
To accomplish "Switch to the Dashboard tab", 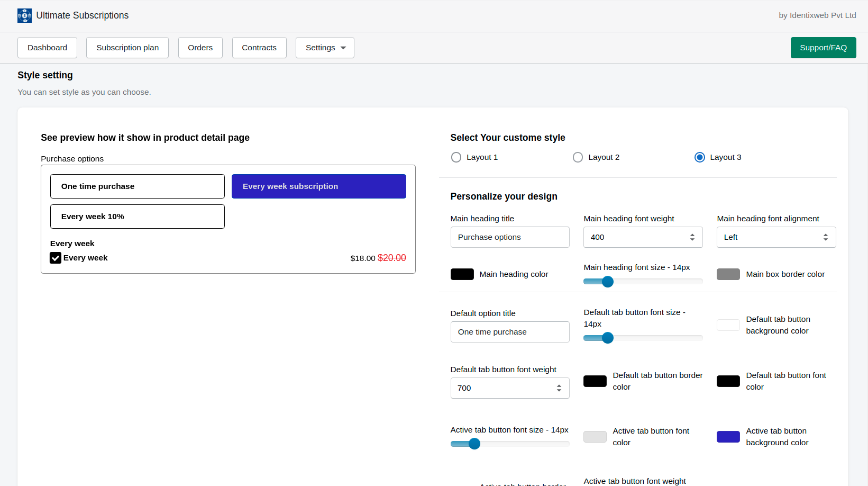I will coord(47,48).
